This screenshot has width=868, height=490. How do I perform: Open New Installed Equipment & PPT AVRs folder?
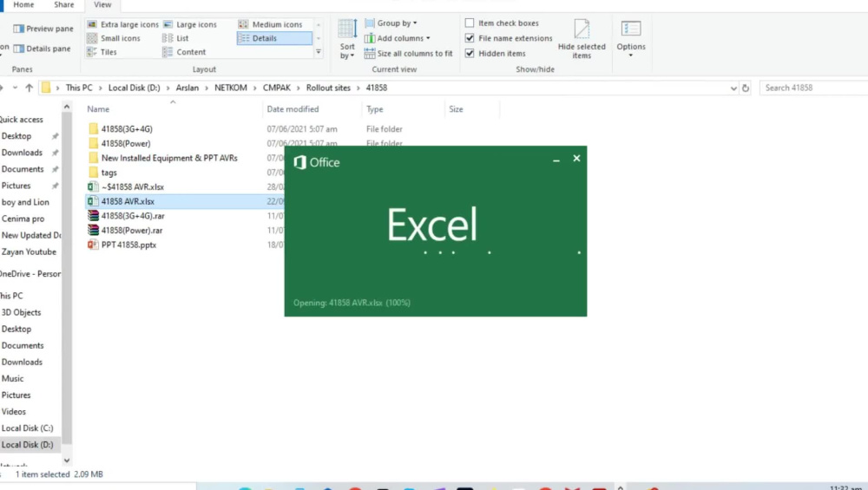click(169, 158)
